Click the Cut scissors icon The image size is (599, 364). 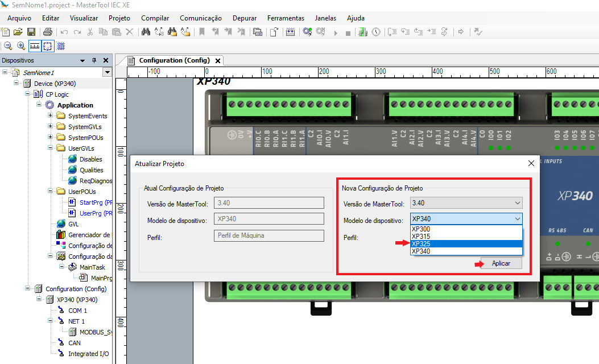pyautogui.click(x=90, y=32)
